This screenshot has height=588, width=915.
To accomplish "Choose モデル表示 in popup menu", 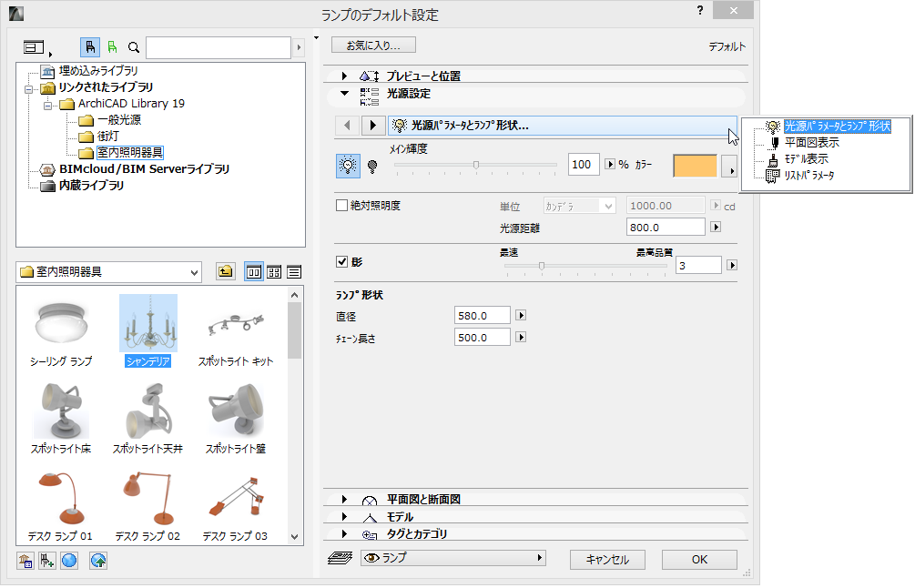I will click(x=806, y=158).
